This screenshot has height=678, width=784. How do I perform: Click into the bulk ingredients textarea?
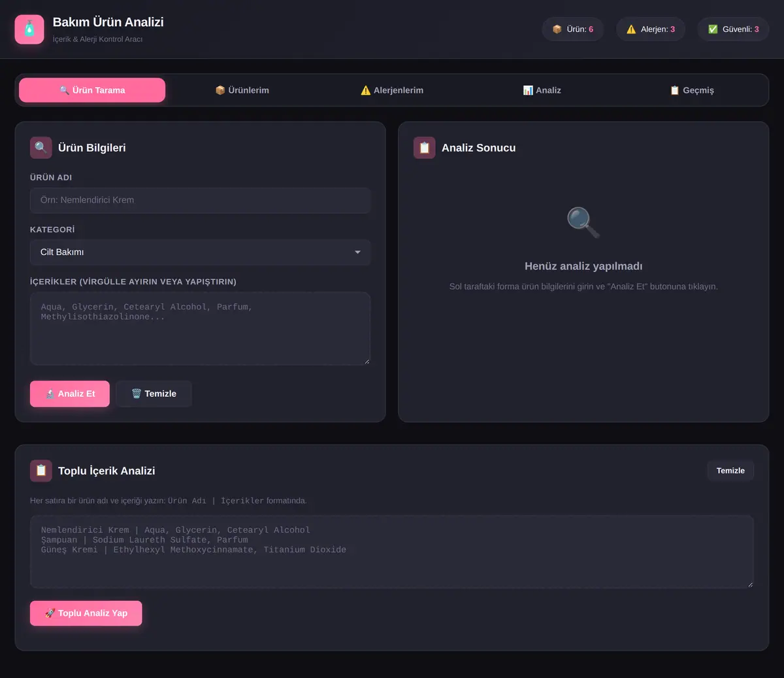[392, 552]
